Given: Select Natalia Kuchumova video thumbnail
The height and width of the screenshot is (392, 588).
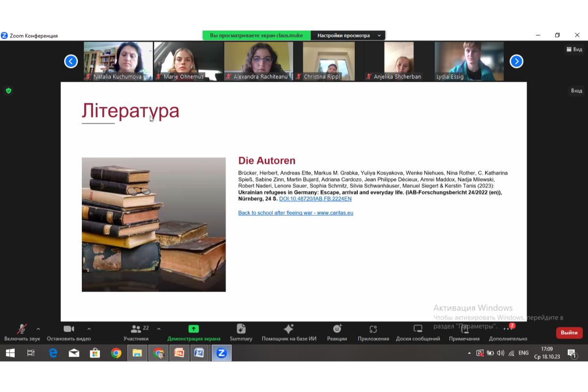Looking at the screenshot, I should pyautogui.click(x=118, y=61).
